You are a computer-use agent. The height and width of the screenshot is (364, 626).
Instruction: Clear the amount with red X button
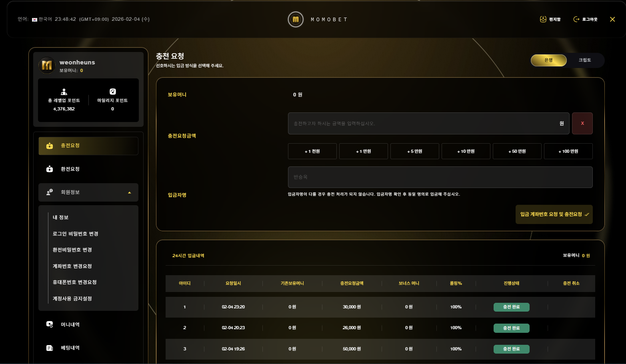(x=582, y=123)
